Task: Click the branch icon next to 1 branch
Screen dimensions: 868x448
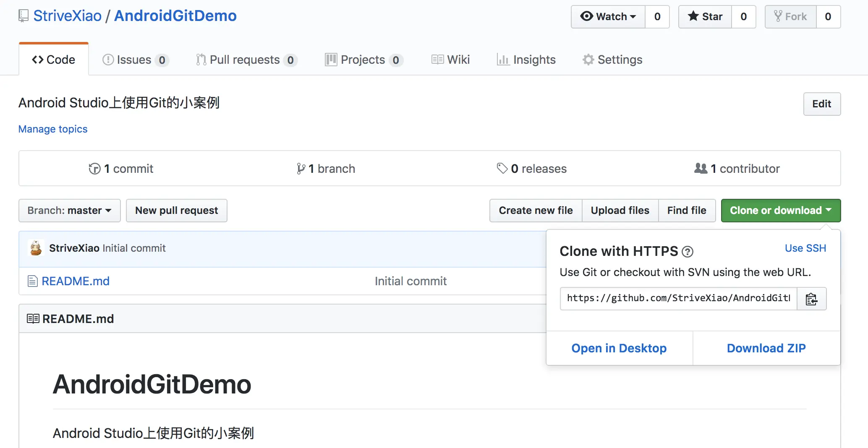Action: click(x=301, y=169)
